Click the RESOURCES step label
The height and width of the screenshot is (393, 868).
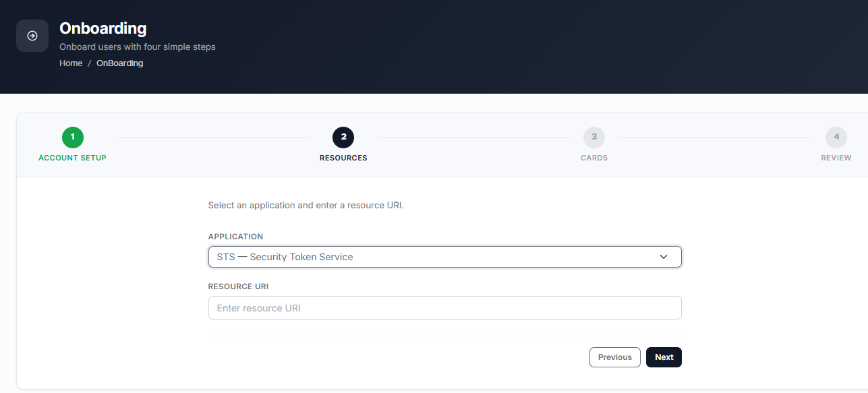point(343,158)
